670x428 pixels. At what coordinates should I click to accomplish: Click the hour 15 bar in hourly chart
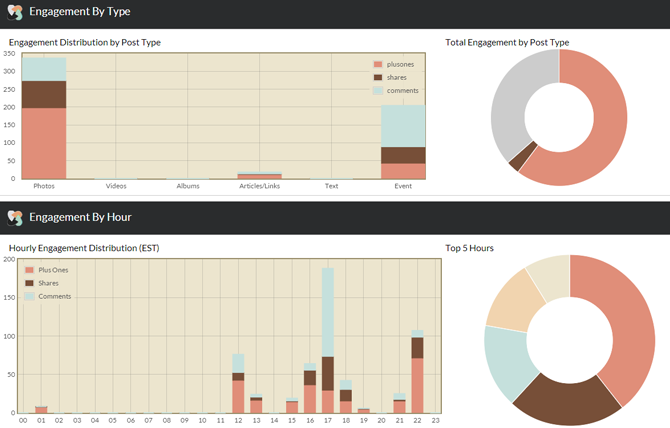point(292,405)
